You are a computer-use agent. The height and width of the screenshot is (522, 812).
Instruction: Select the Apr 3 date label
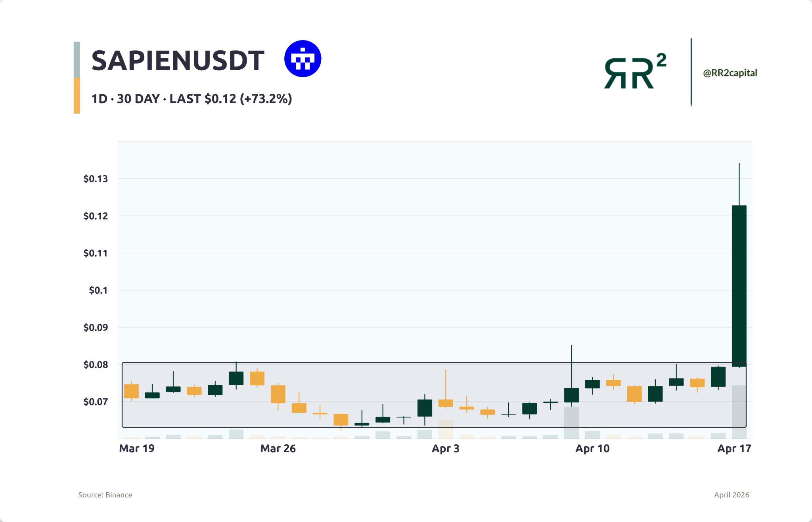tap(445, 449)
